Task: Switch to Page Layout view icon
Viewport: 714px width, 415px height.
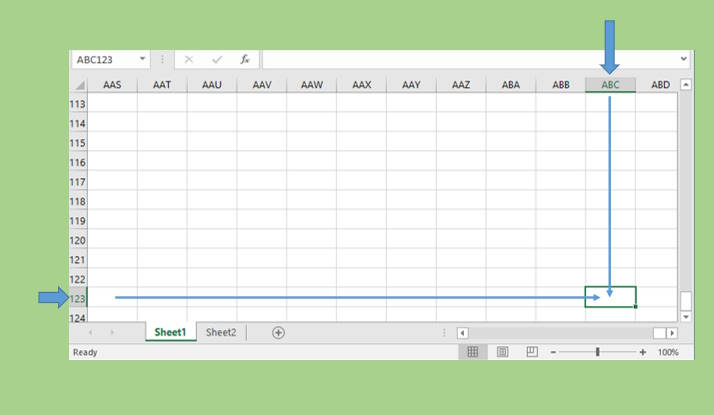Action: (x=503, y=352)
